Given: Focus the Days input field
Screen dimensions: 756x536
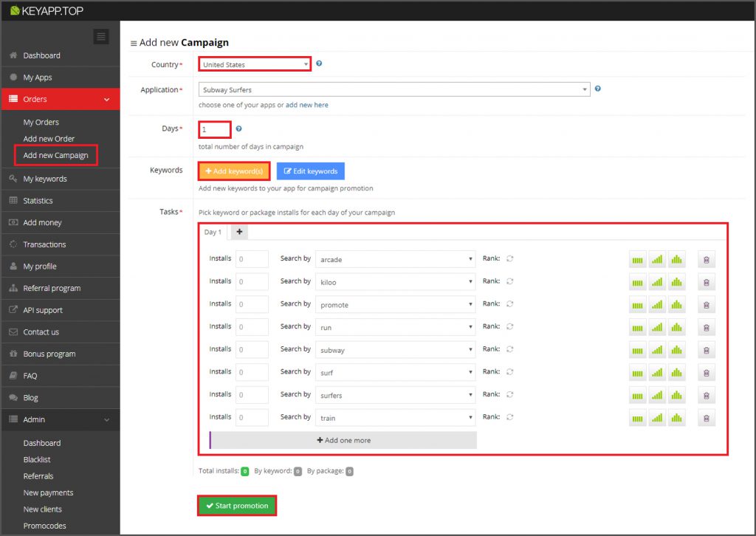Looking at the screenshot, I should coord(215,129).
